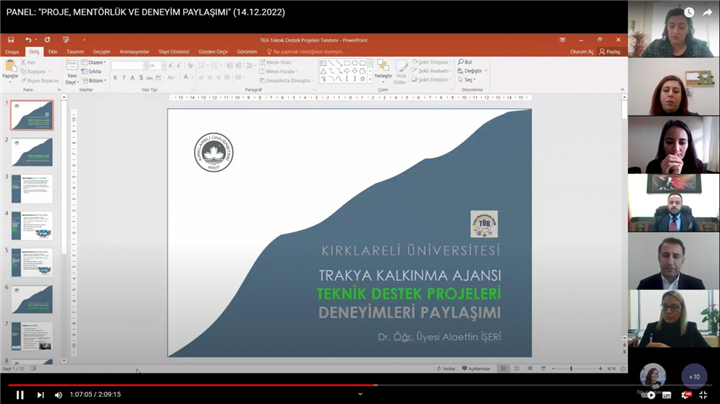This screenshot has width=720, height=404.
Task: Toggle strikethrough abc button
Action: coord(149,78)
